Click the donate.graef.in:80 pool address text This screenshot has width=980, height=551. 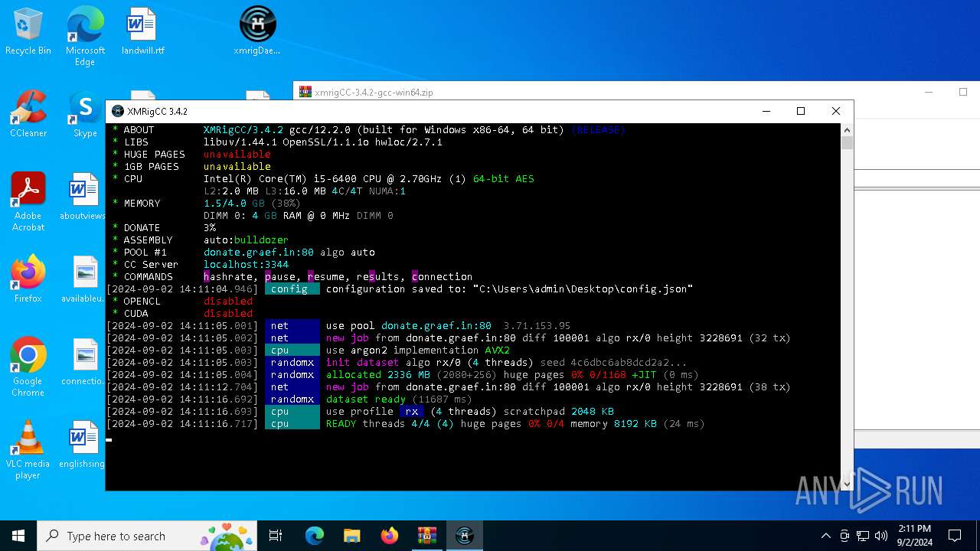[259, 252]
